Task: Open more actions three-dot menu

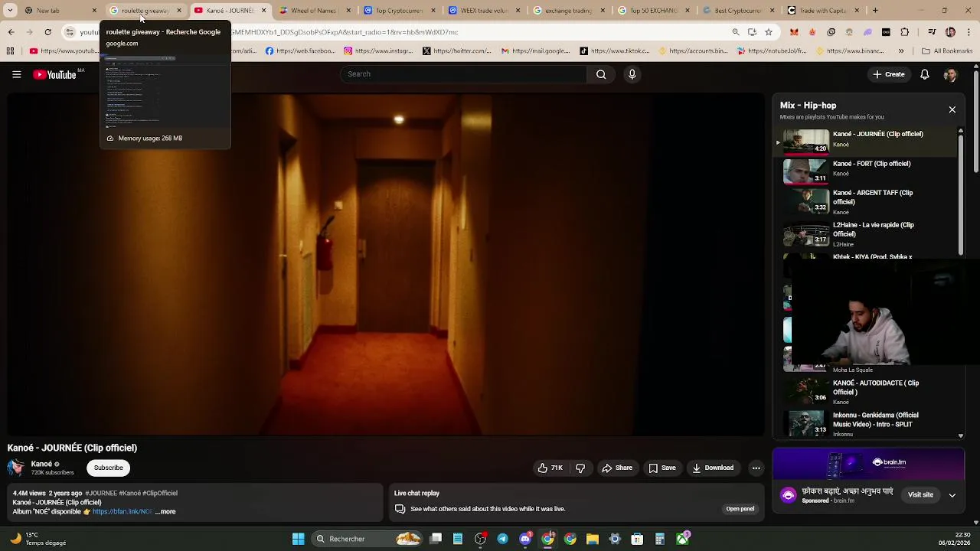Action: click(756, 468)
